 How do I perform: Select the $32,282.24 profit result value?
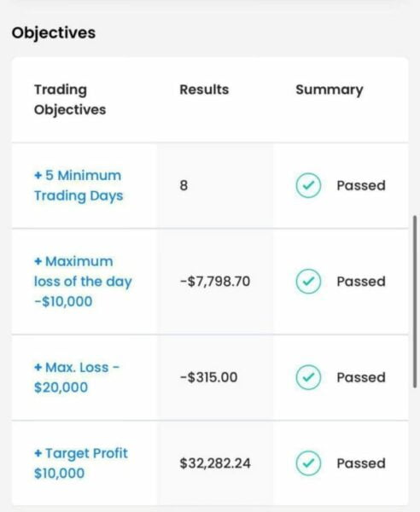pos(215,463)
